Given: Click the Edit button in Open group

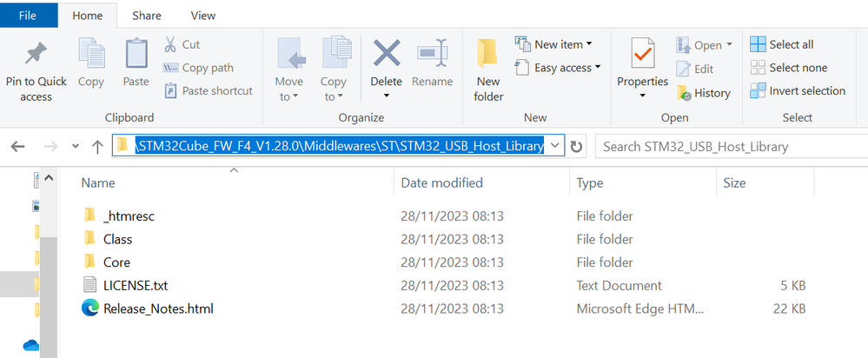Looking at the screenshot, I should tap(695, 70).
